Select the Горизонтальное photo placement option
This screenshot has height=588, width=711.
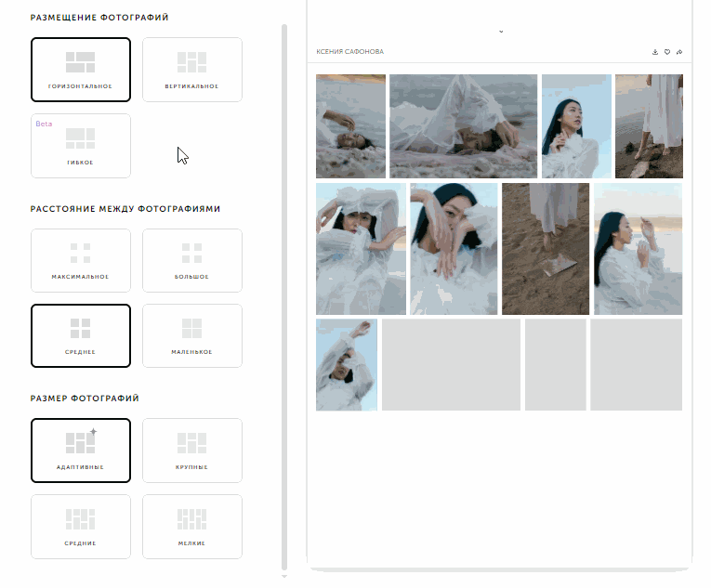click(81, 70)
